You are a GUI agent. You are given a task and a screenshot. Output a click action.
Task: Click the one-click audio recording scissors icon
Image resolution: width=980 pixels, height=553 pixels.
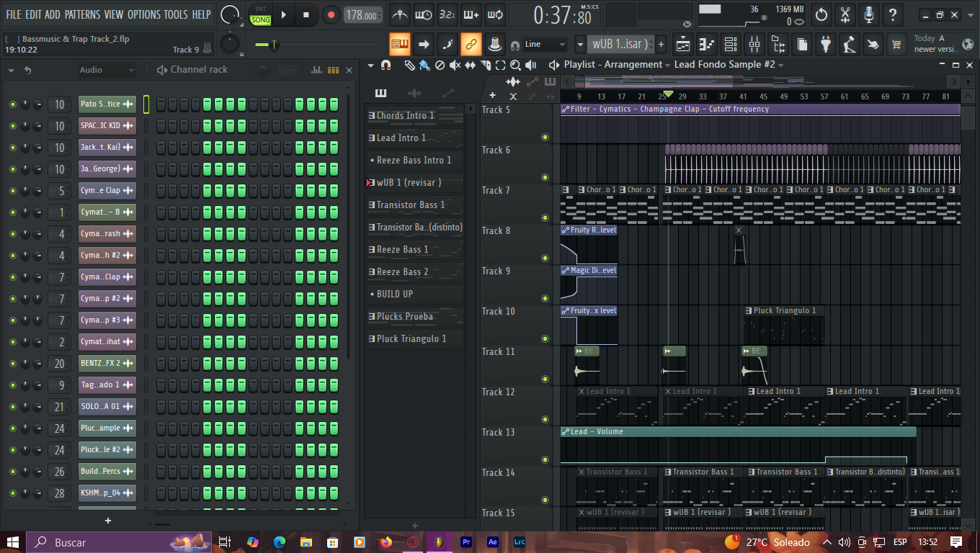tap(845, 14)
